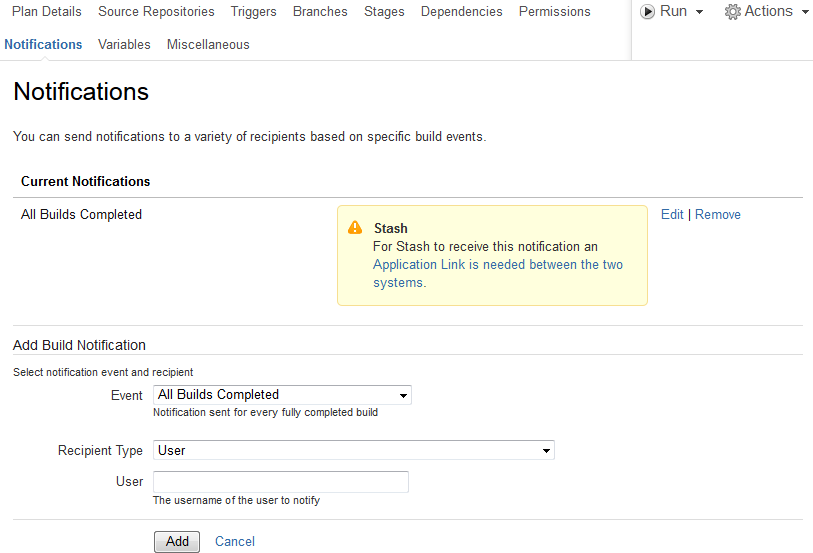This screenshot has width=813, height=553.
Task: Click the Run play icon
Action: point(647,12)
